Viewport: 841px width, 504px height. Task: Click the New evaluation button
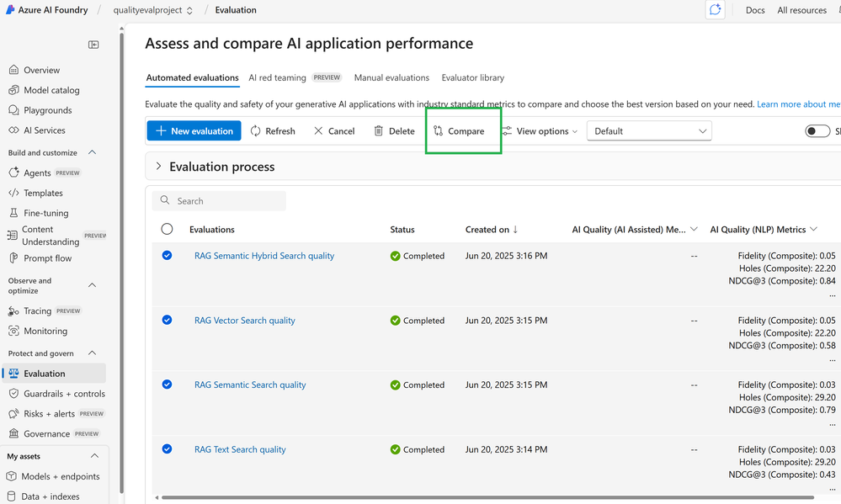194,131
